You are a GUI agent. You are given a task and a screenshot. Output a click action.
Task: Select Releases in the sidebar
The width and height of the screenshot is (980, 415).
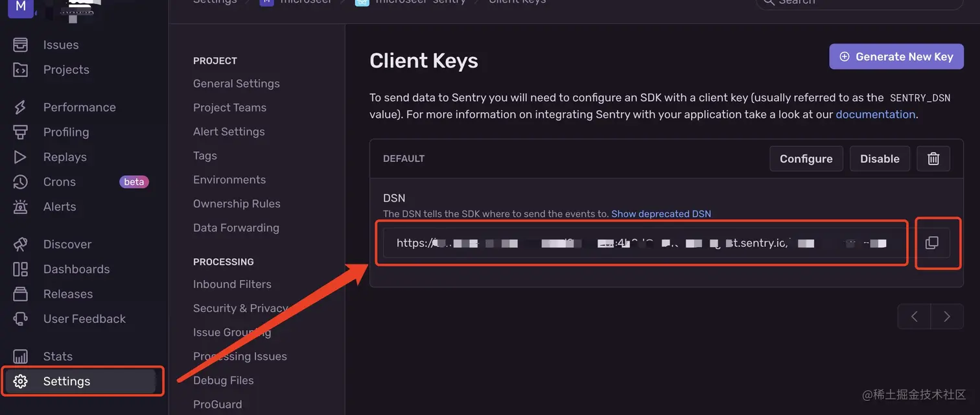[x=68, y=294]
